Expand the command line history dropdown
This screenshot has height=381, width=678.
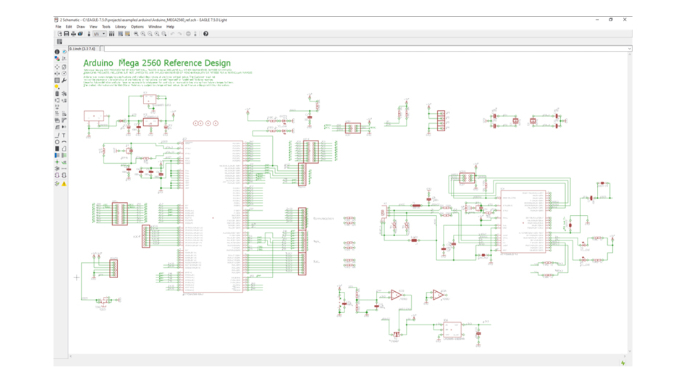tap(629, 49)
